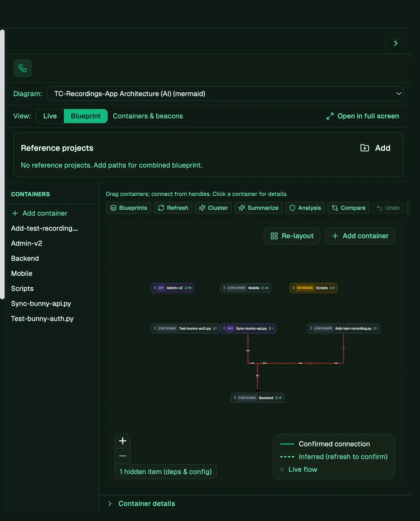The height and width of the screenshot is (521, 420).
Task: Click the file count icon on Mobile node
Action: (x=263, y=288)
